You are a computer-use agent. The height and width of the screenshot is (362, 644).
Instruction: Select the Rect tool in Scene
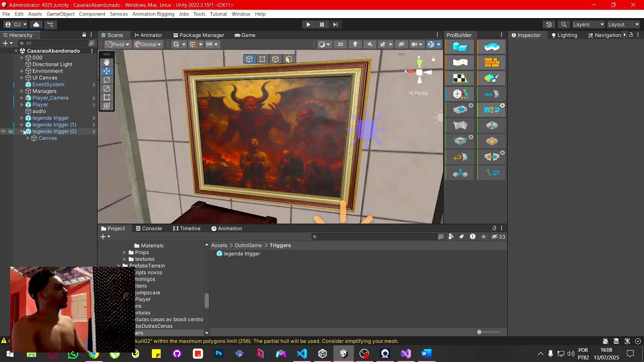pos(107,97)
